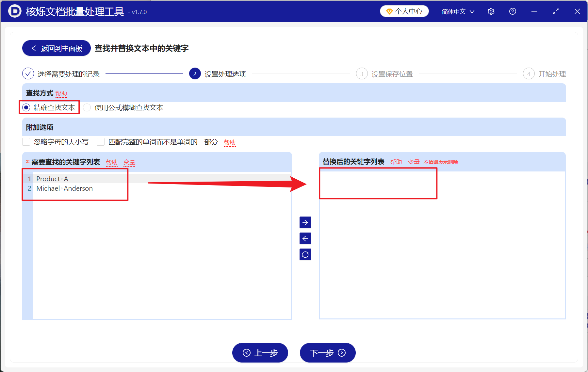
Task: Select the 使用公式模糊查找文本 radio option
Action: point(87,107)
